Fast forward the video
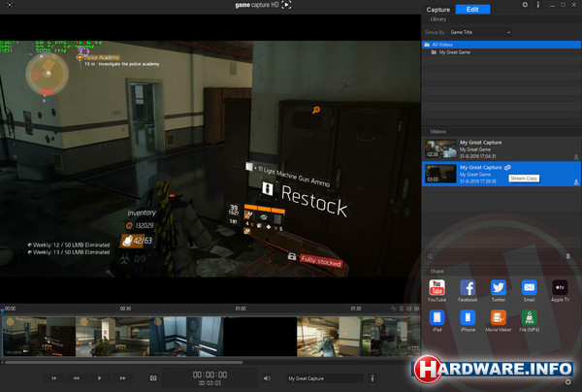 (122, 377)
